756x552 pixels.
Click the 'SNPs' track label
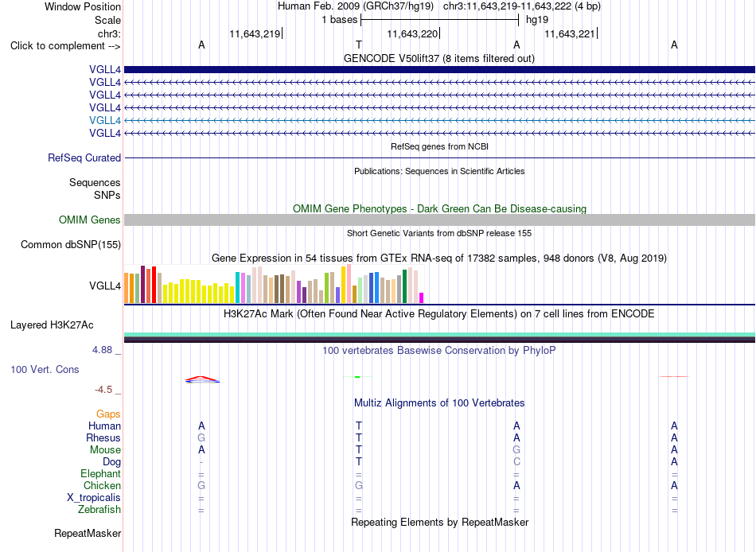107,195
